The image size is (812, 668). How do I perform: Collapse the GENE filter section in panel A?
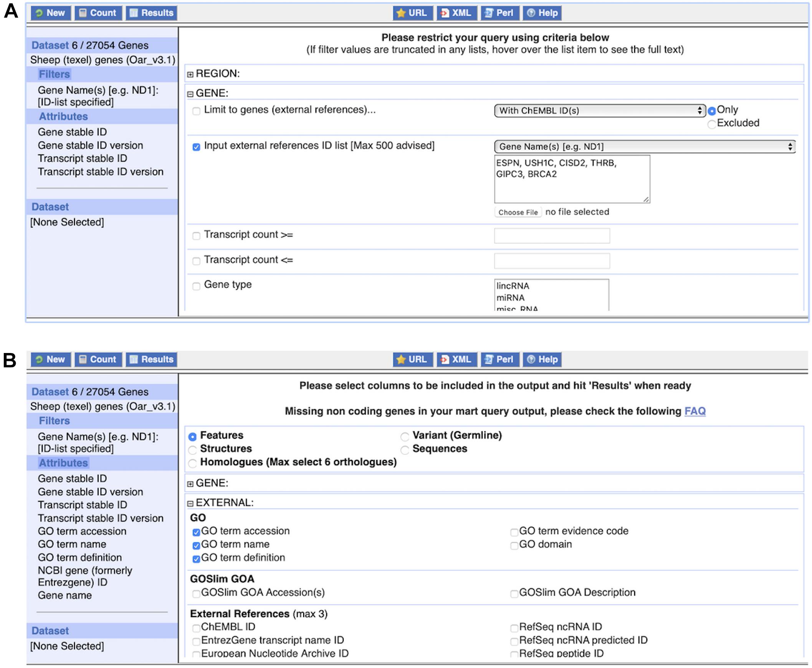pos(190,94)
